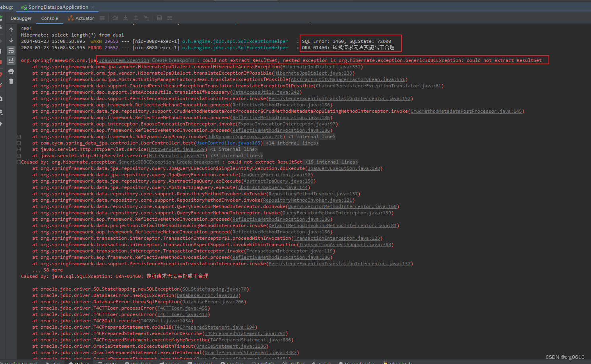
Task: Click 'Hibernate: select length(?) from dual' line
Action: 72,35
